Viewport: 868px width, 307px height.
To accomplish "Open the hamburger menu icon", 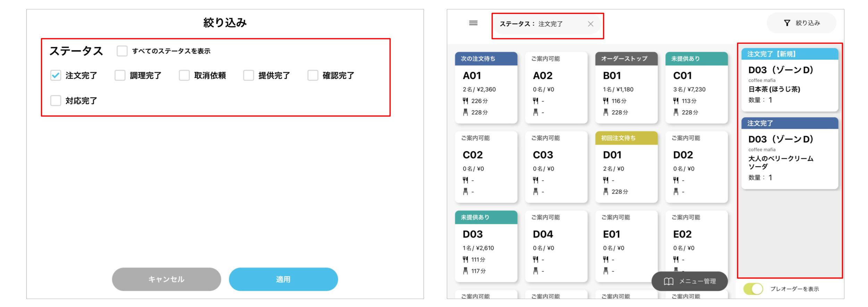I will (473, 23).
